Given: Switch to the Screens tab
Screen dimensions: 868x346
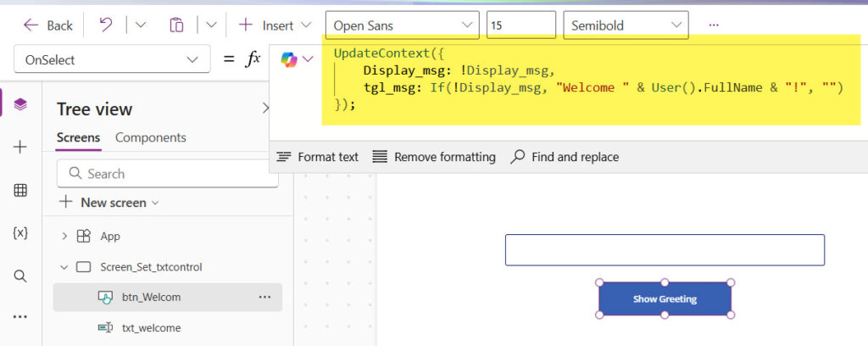Looking at the screenshot, I should click(78, 138).
